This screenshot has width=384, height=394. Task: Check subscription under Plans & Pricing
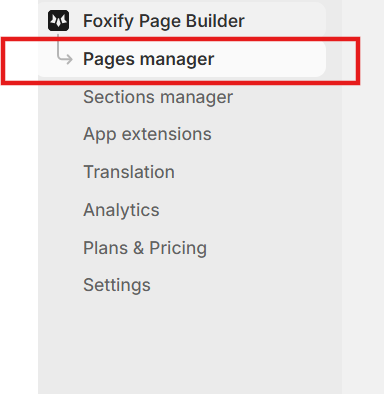pyautogui.click(x=145, y=248)
